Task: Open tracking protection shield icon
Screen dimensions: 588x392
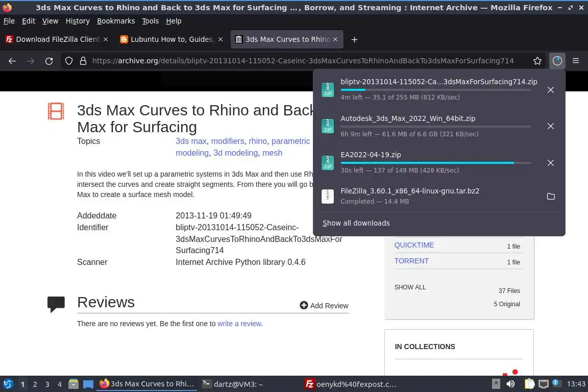Action: (68, 61)
